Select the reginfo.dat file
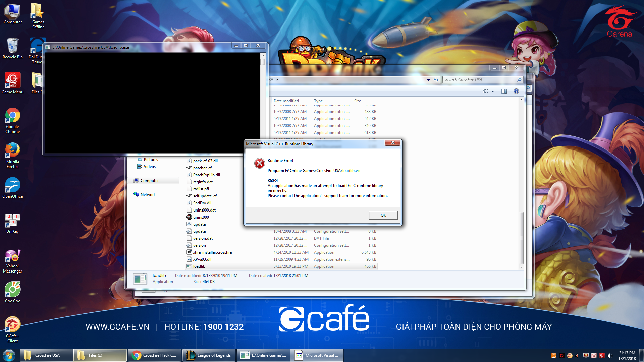The height and width of the screenshot is (362, 644). coord(203,182)
